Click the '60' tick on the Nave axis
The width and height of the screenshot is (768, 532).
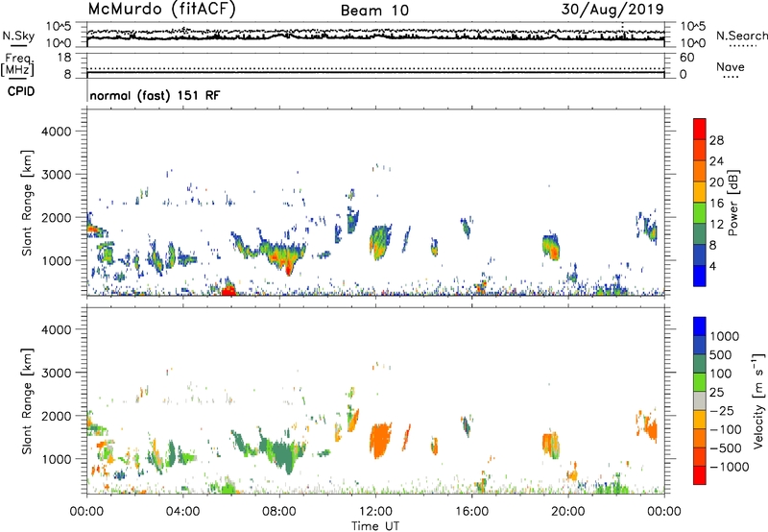[x=686, y=58]
